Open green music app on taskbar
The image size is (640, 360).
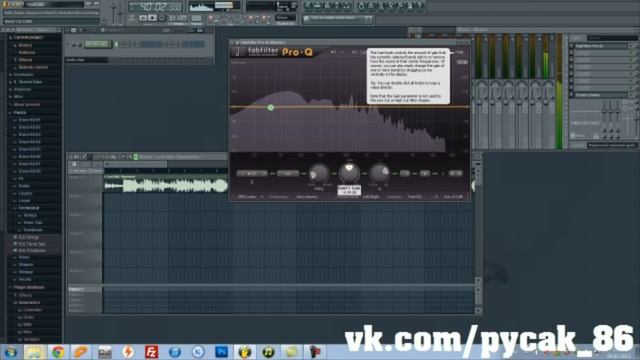(268, 351)
